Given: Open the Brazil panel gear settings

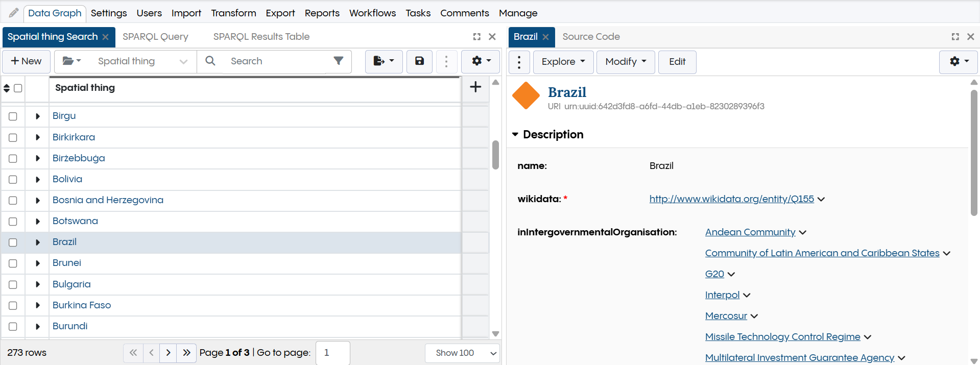Looking at the screenshot, I should [958, 62].
